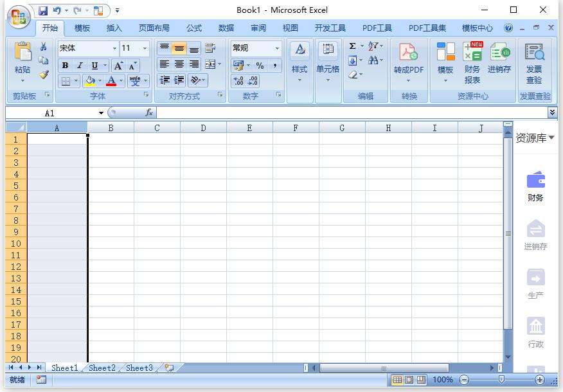Insert AutoSum sigma function

[x=352, y=46]
